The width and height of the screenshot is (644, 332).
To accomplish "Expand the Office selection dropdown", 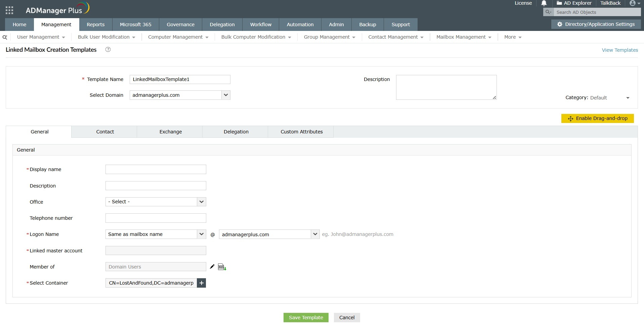I will click(201, 202).
